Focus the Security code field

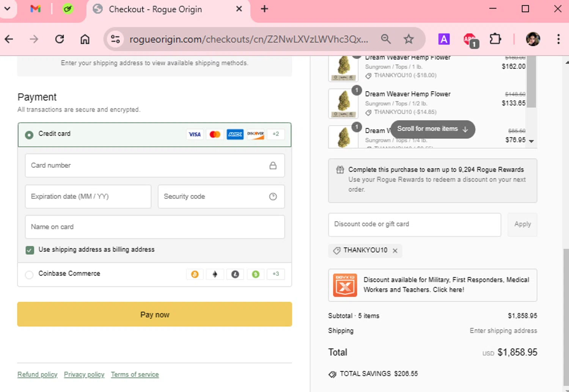tap(221, 196)
